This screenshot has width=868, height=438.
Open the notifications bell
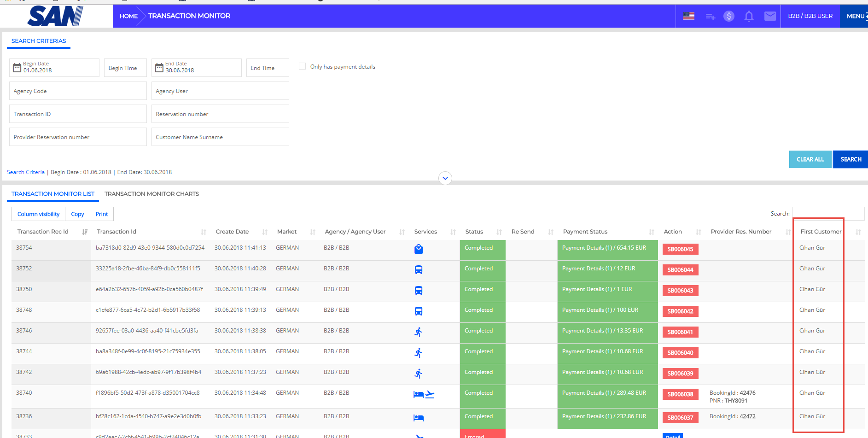coord(749,17)
